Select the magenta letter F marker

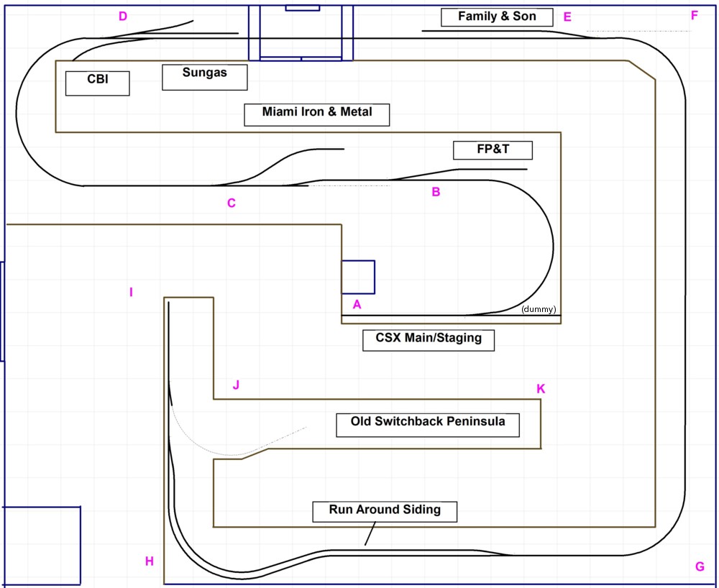pos(695,16)
